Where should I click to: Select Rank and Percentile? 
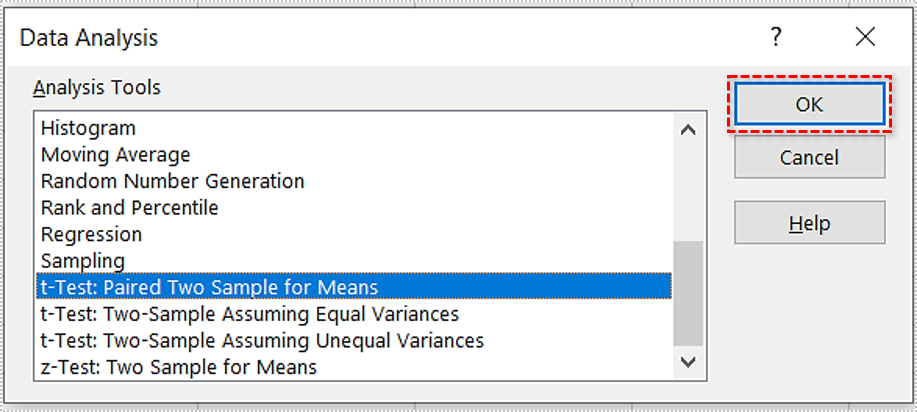tap(129, 208)
